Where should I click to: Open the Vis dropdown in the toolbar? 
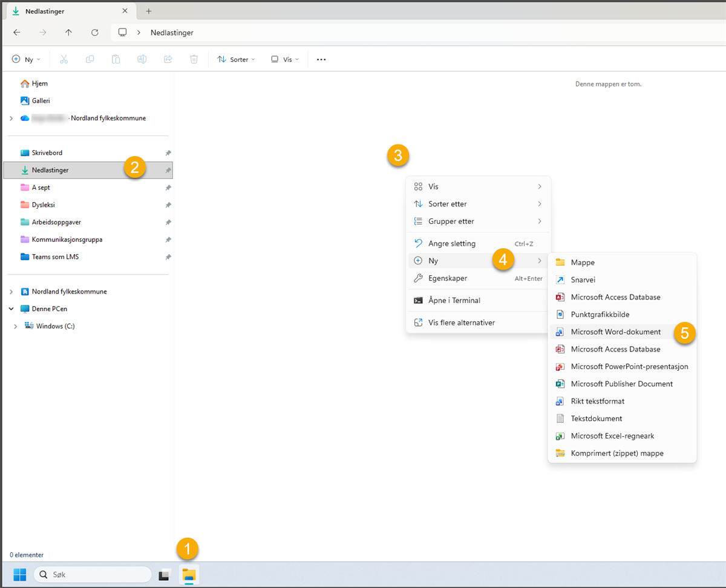[285, 59]
